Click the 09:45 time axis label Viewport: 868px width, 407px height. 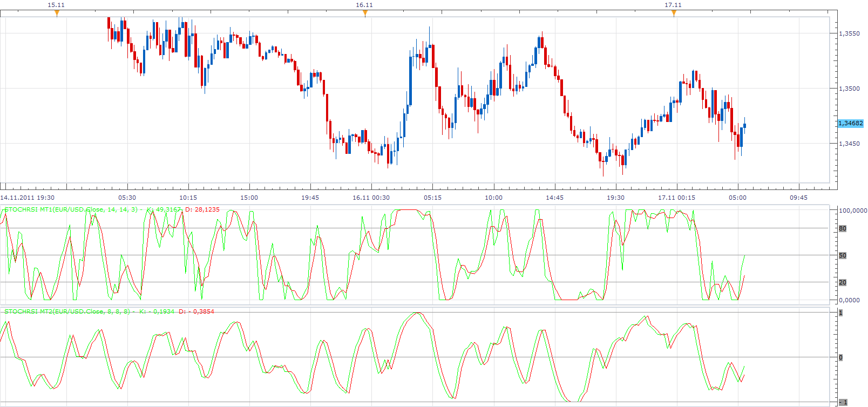coord(799,198)
